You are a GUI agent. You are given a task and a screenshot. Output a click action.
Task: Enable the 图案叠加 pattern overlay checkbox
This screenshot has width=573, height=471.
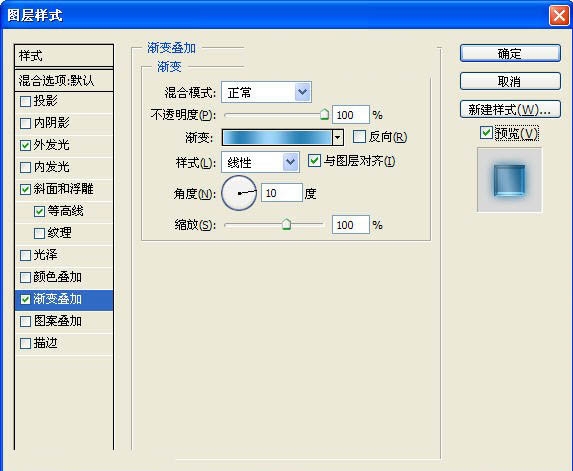pyautogui.click(x=25, y=322)
